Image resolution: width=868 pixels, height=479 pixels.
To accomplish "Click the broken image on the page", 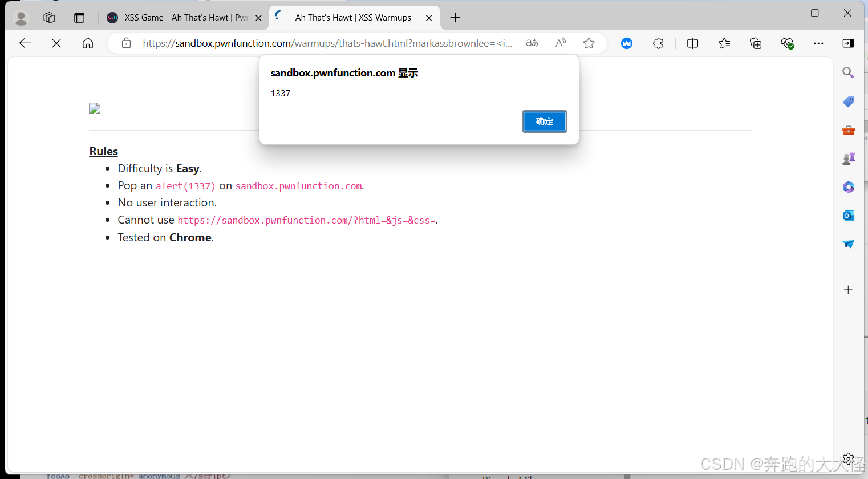I will coord(95,109).
